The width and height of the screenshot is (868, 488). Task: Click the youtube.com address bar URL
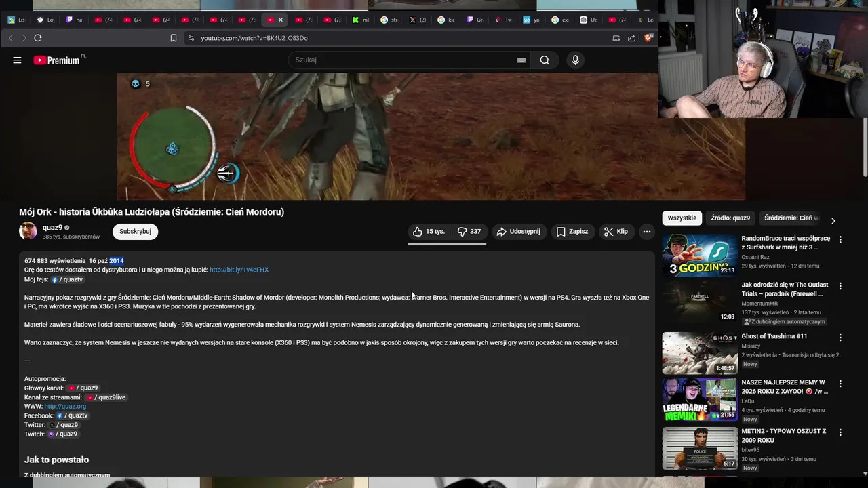[254, 38]
